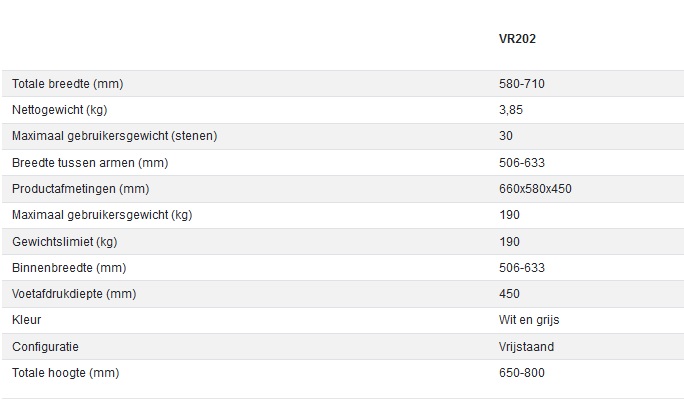The width and height of the screenshot is (684, 402).
Task: Click Maximaal gebruikersgewicht (stenen) label
Action: pyautogui.click(x=115, y=136)
